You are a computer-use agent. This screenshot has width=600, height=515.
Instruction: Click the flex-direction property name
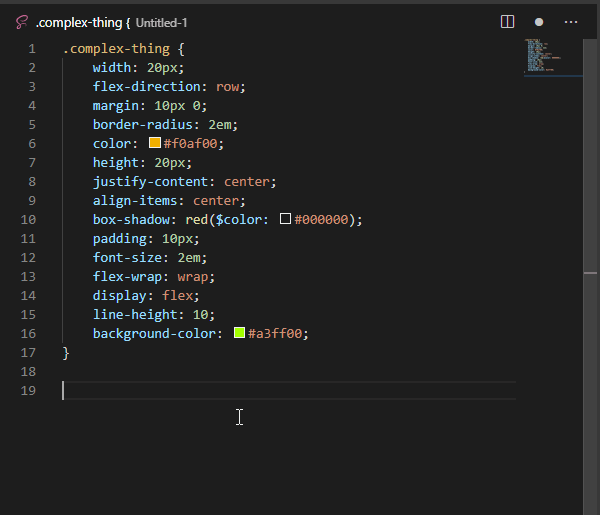(x=147, y=86)
